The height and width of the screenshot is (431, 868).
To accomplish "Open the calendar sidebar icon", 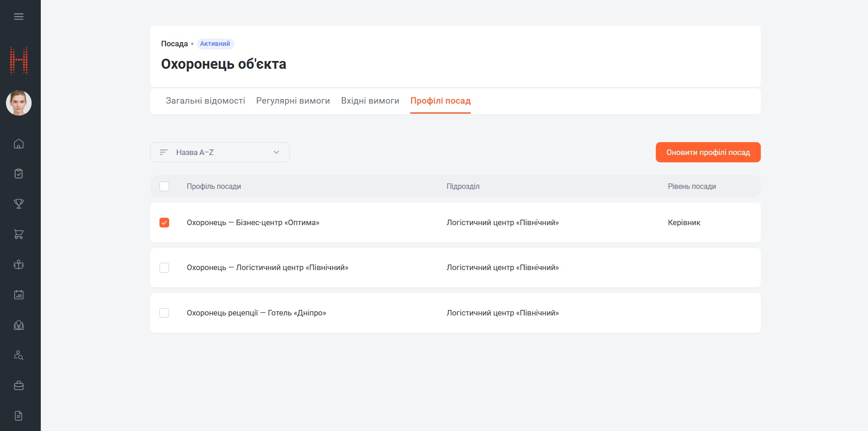I will pyautogui.click(x=19, y=295).
